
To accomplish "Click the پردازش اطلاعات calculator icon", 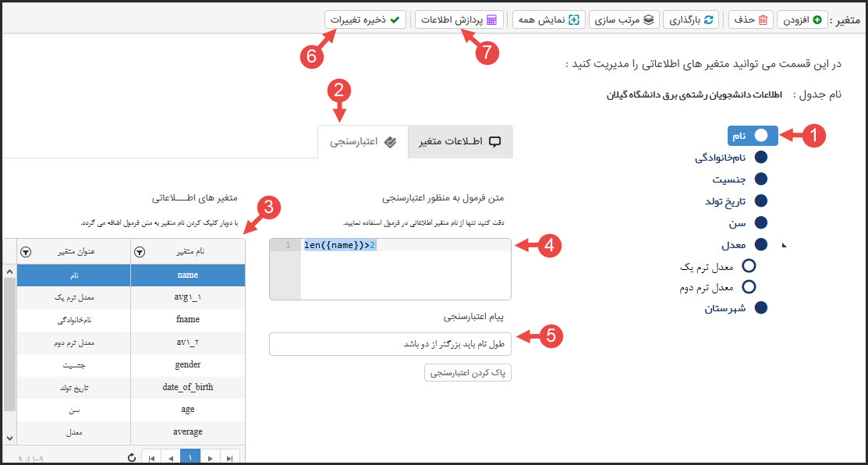I will coord(492,20).
